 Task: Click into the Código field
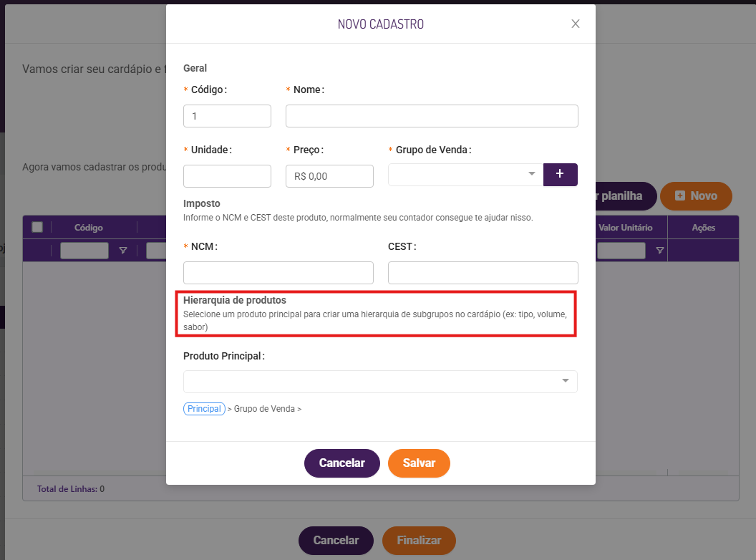[227, 116]
